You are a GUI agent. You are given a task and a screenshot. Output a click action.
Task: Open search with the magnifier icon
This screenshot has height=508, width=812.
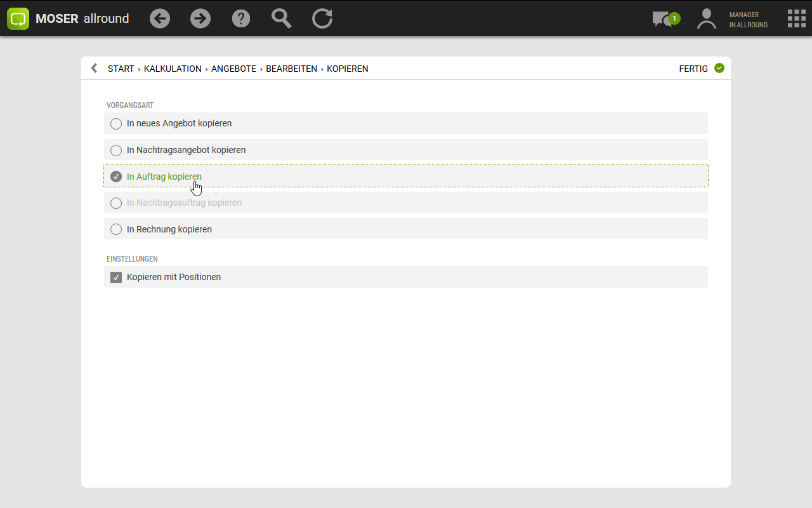282,18
